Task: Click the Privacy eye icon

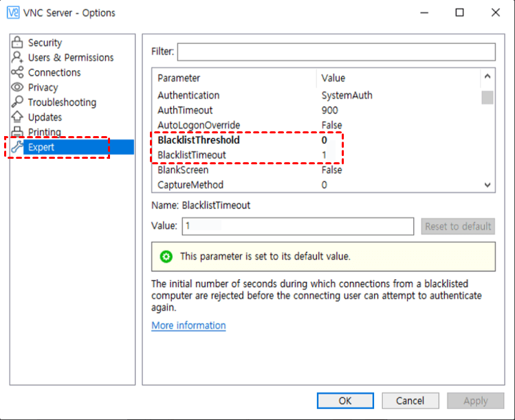Action: click(x=17, y=87)
